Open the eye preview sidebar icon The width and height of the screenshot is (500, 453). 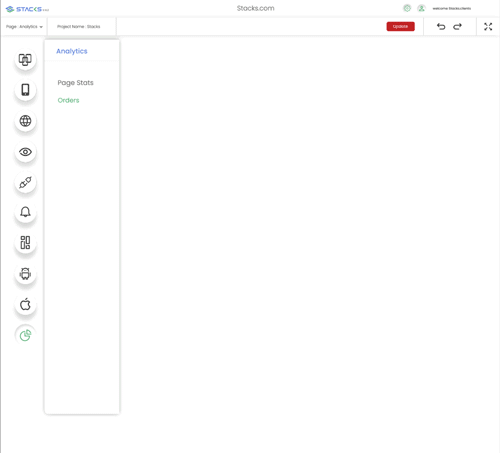(25, 152)
